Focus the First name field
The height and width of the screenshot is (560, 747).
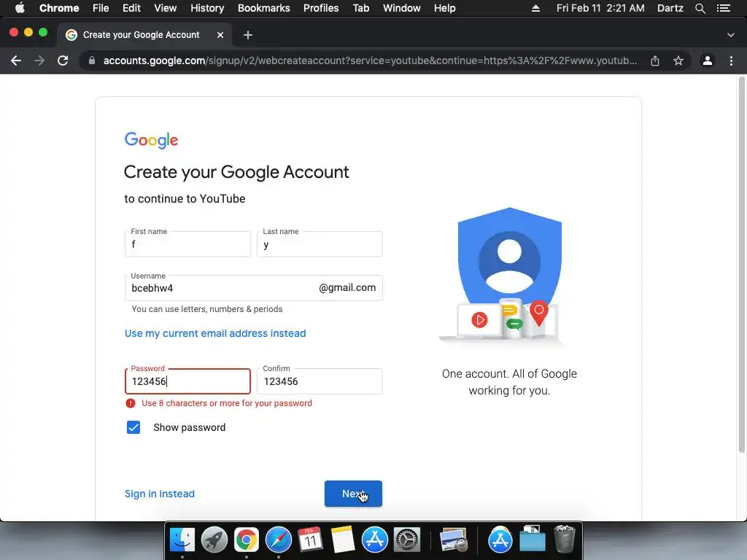pyautogui.click(x=187, y=244)
